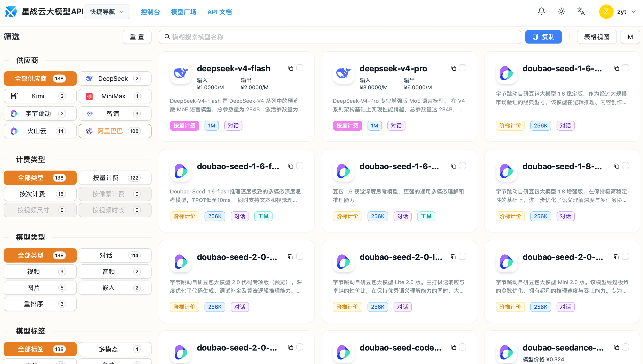Filter model type by 视频

coord(40,272)
